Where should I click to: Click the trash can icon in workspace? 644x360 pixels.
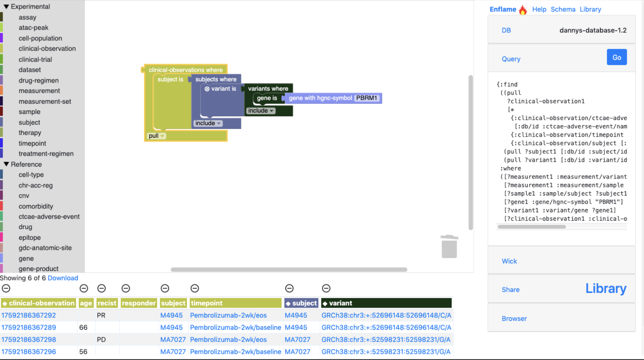pyautogui.click(x=449, y=247)
